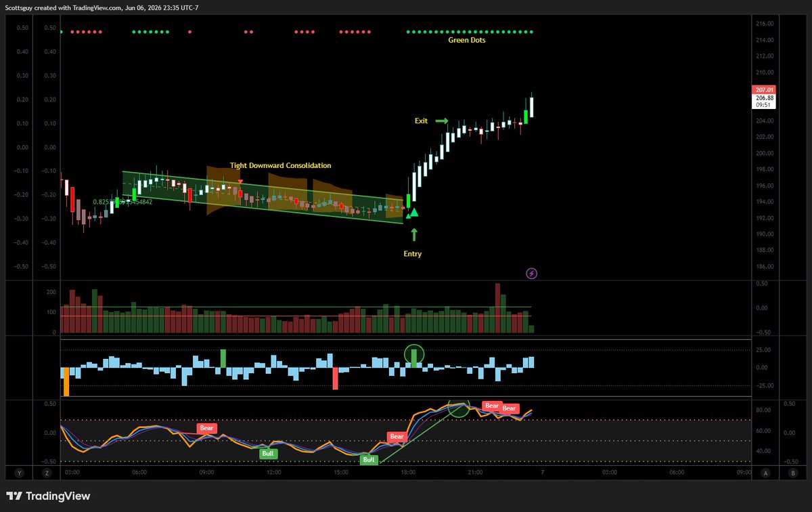Click the A auto-scale button

coord(765,473)
